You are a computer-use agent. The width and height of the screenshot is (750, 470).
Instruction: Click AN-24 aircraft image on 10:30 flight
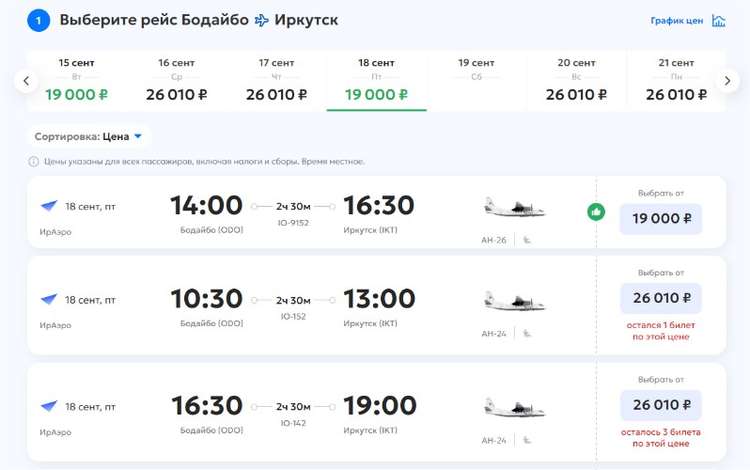514,302
